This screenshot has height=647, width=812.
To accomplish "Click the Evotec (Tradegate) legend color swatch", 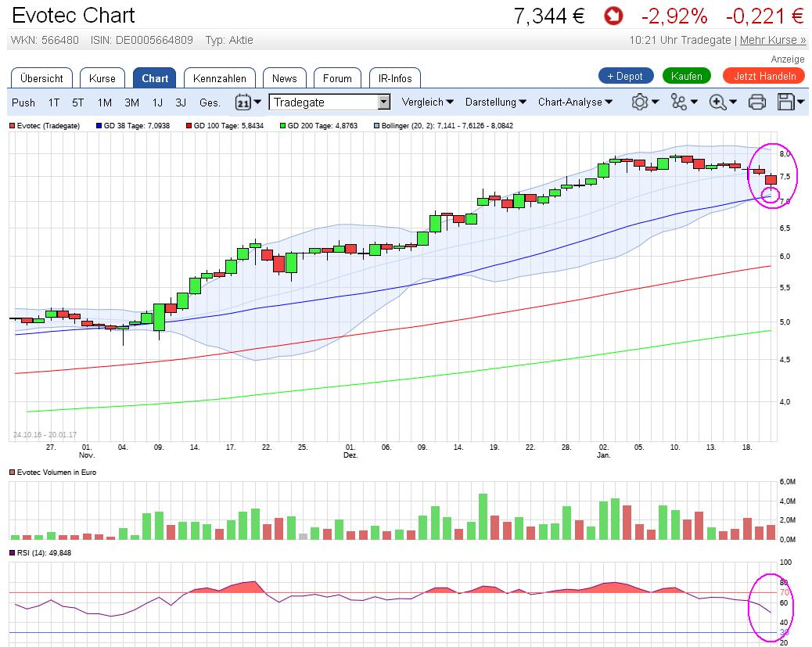I will pos(13,125).
